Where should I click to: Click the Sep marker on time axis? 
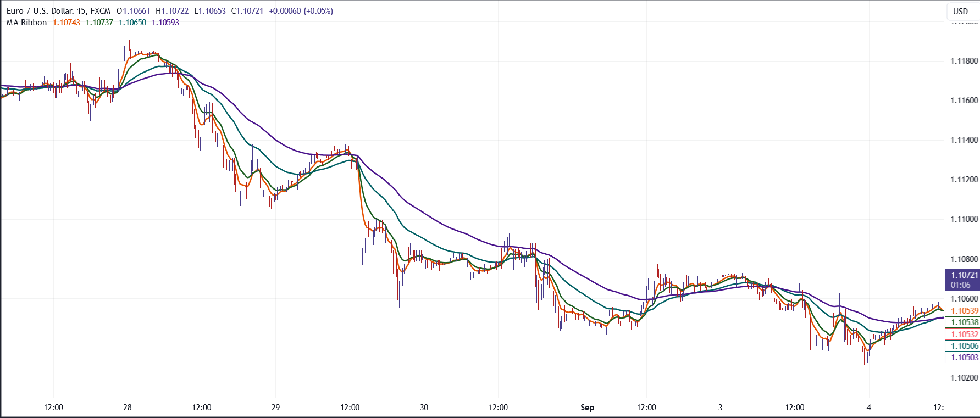click(x=587, y=408)
